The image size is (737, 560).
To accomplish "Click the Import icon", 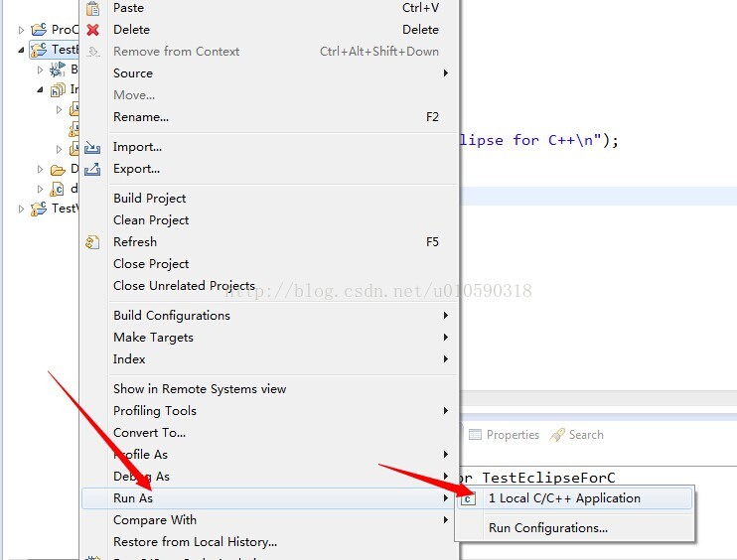I will click(92, 148).
